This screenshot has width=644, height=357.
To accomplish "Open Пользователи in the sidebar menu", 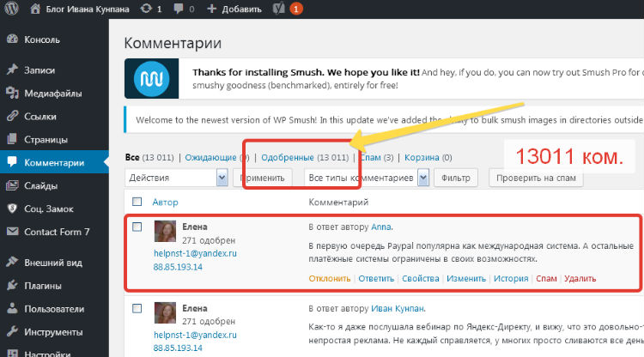I will click(x=54, y=308).
